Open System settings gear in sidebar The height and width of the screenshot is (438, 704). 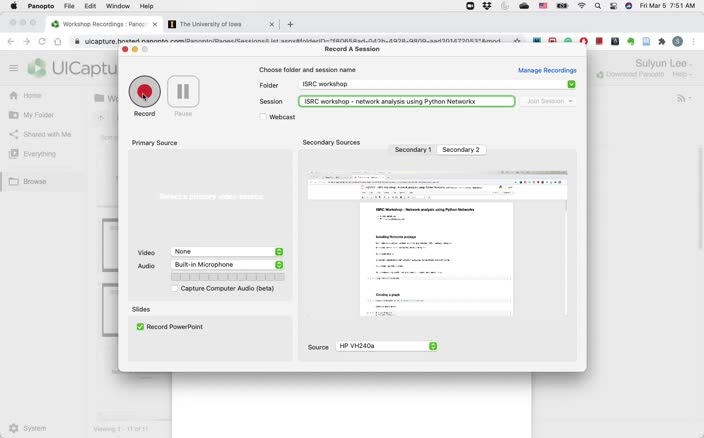coord(13,429)
